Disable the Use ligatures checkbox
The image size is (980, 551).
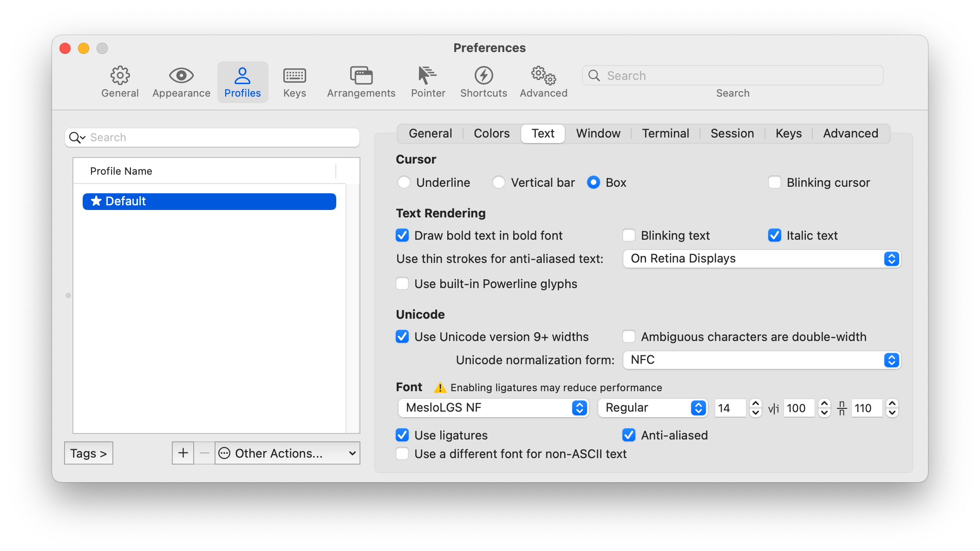(x=402, y=435)
